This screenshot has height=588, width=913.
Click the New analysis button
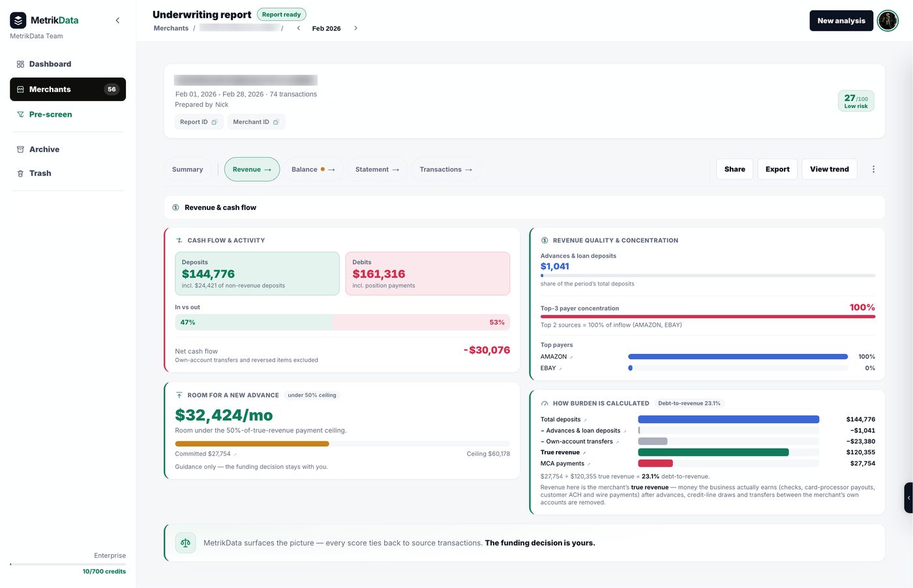[841, 21]
